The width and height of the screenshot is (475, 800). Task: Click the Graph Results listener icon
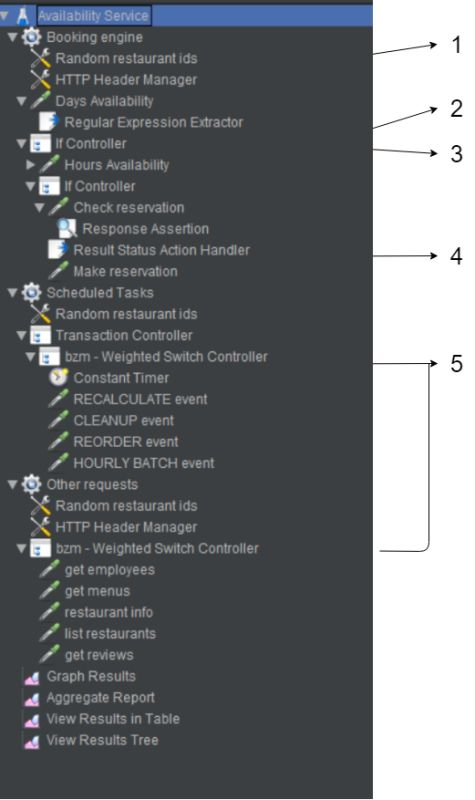[x=32, y=677]
